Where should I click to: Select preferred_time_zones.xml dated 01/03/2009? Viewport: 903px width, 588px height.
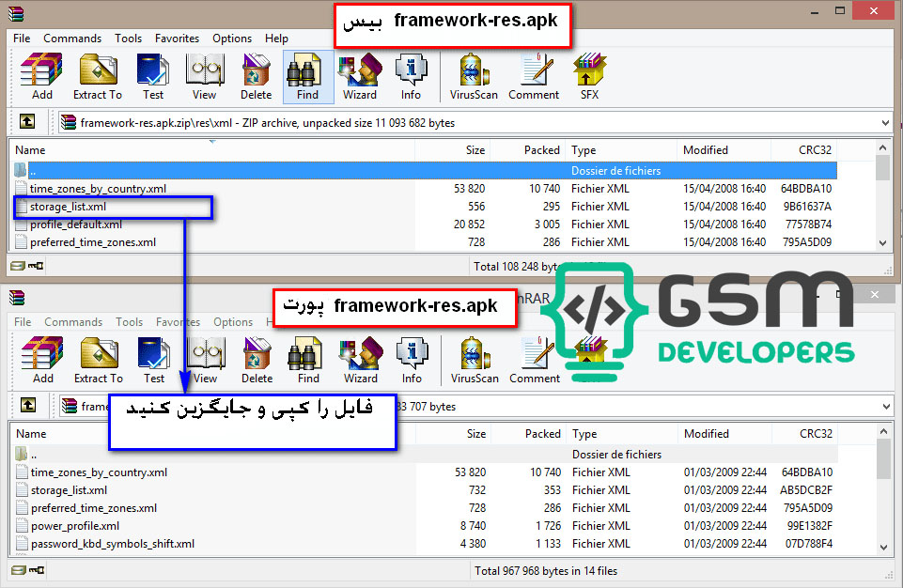coord(425,508)
